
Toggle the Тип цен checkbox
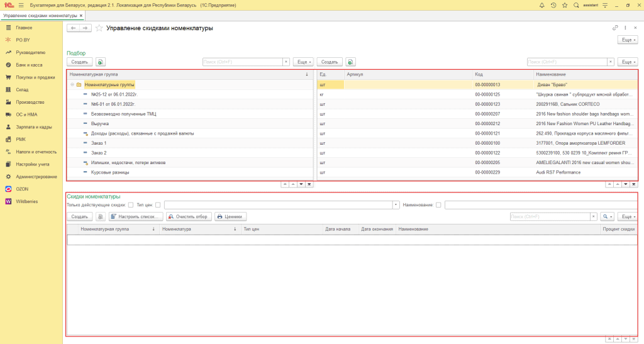pos(158,205)
